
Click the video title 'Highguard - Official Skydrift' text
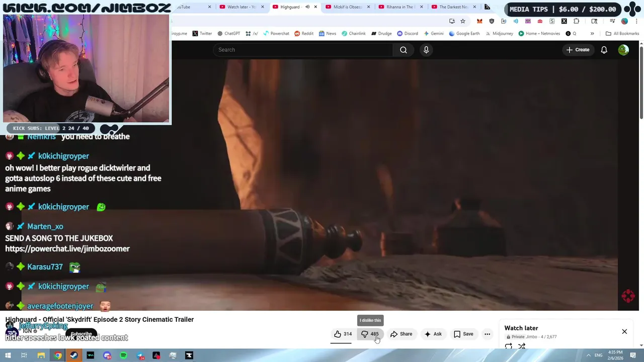100,319
